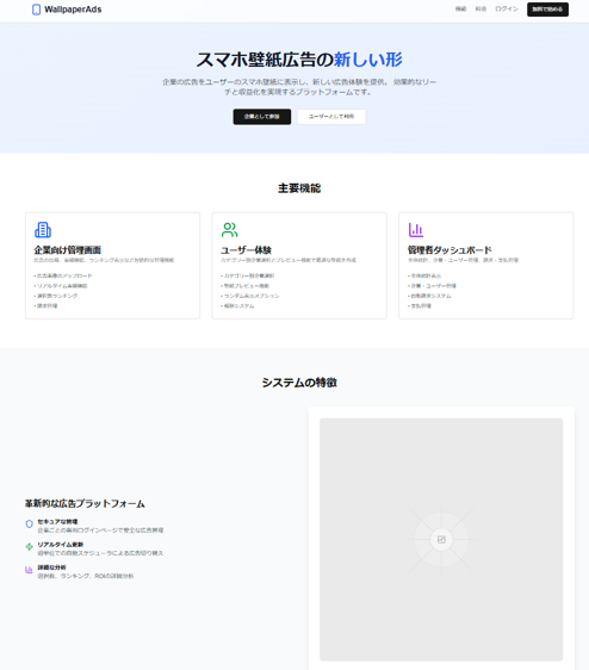Click the purple chart icon beside 詳細な分析
This screenshot has height=670, width=589.
point(29,570)
